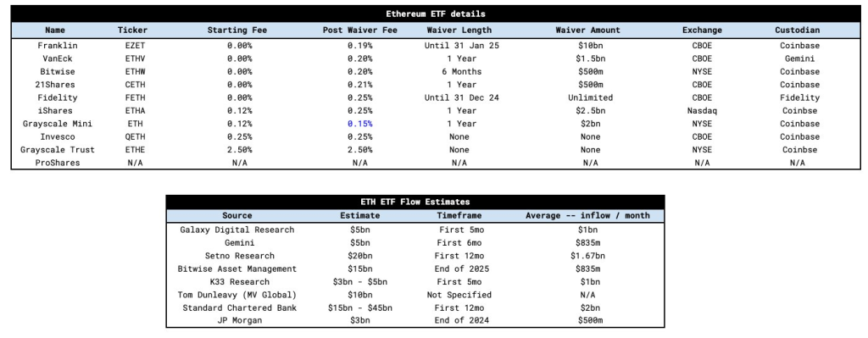Screen dimensions: 868x338
Task: Select the ETH ETF Flow Estimates title
Action: coord(415,202)
